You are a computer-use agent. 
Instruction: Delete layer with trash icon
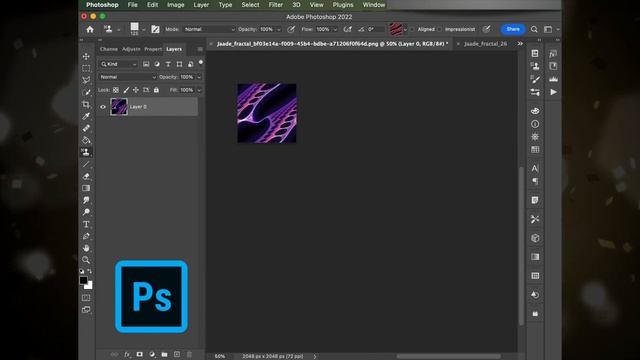click(189, 354)
